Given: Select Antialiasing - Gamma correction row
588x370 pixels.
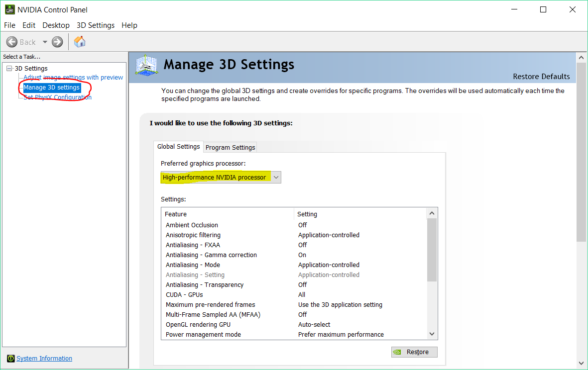Looking at the screenshot, I should tap(294, 255).
